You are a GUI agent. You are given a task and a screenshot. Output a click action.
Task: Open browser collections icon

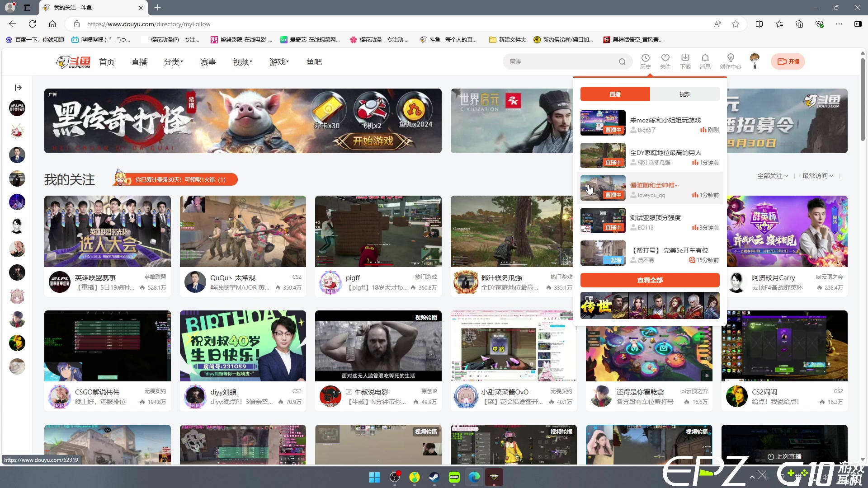point(799,24)
